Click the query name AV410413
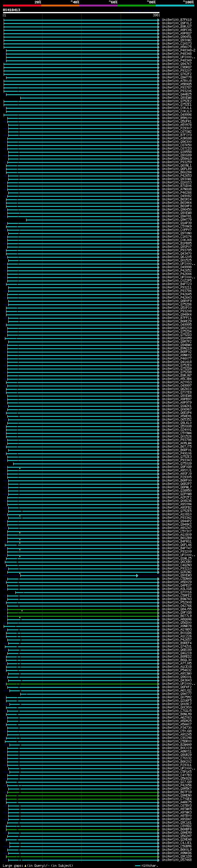197x868 pixels. coord(11,10)
